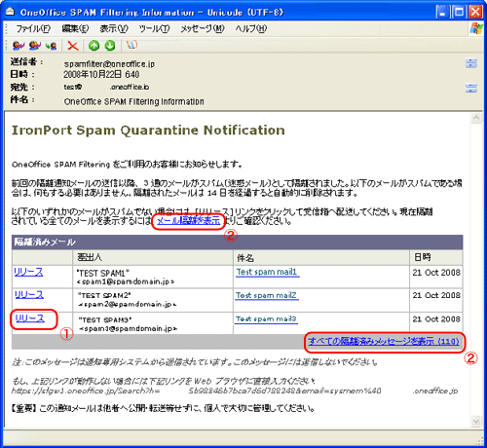Open the Address Book toolbar icon
Viewport: 487px width, 448px height.
click(x=131, y=45)
